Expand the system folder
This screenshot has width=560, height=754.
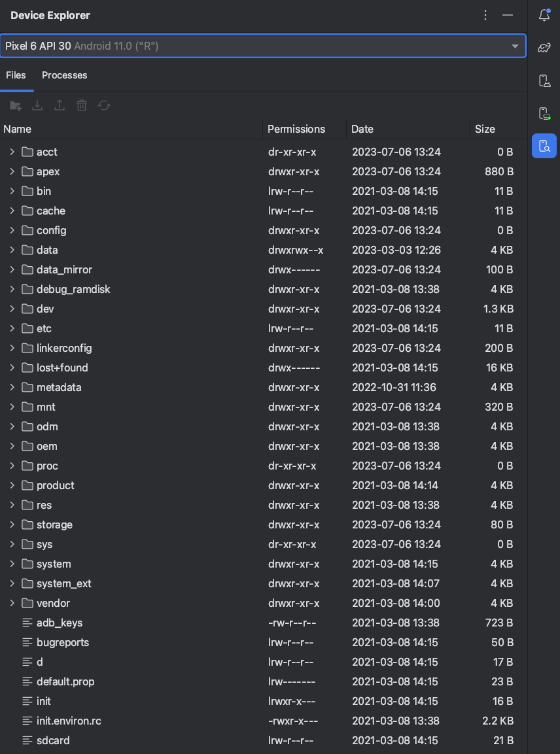(12, 564)
